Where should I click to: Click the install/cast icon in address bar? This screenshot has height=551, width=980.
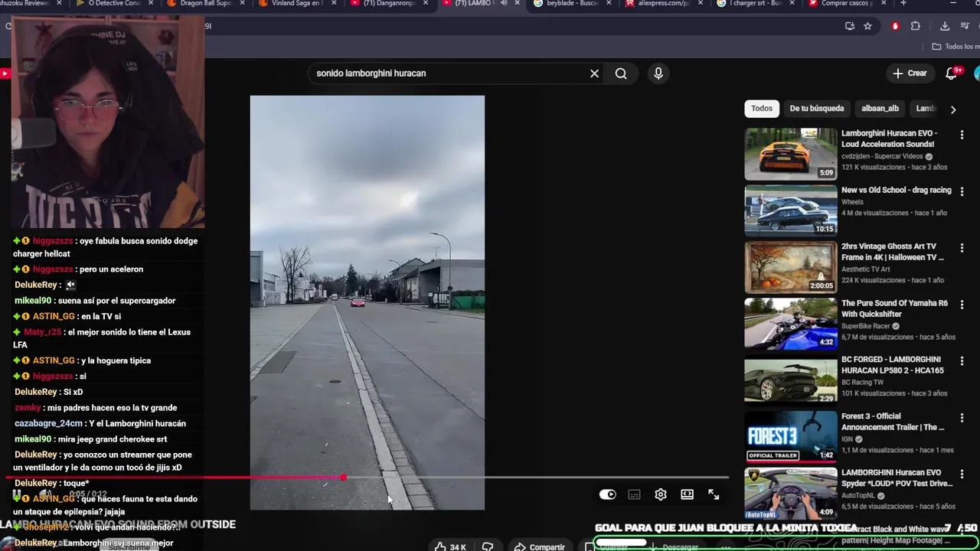pyautogui.click(x=850, y=26)
